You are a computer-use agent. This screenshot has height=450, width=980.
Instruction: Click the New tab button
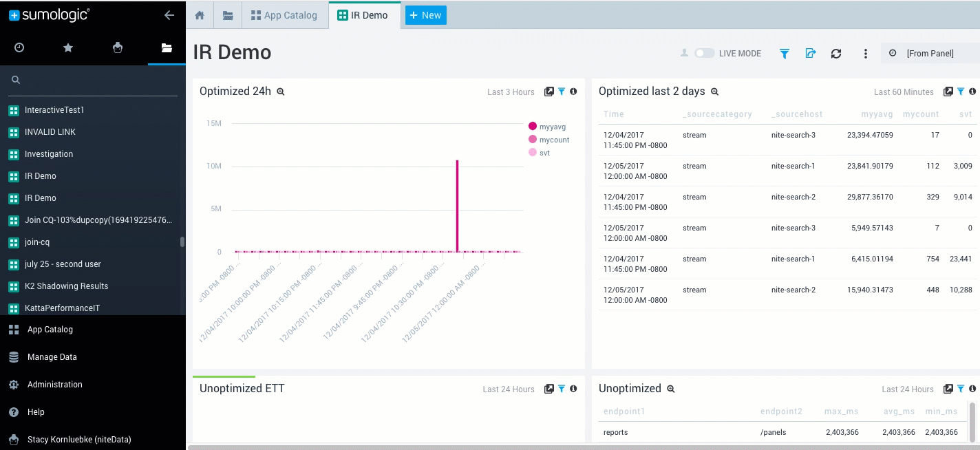pos(425,15)
